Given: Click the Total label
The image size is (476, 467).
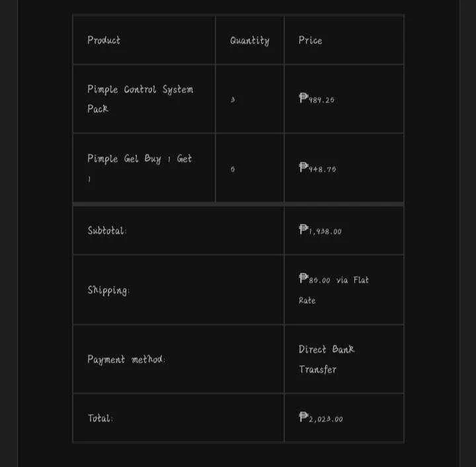Looking at the screenshot, I should click(x=100, y=418).
